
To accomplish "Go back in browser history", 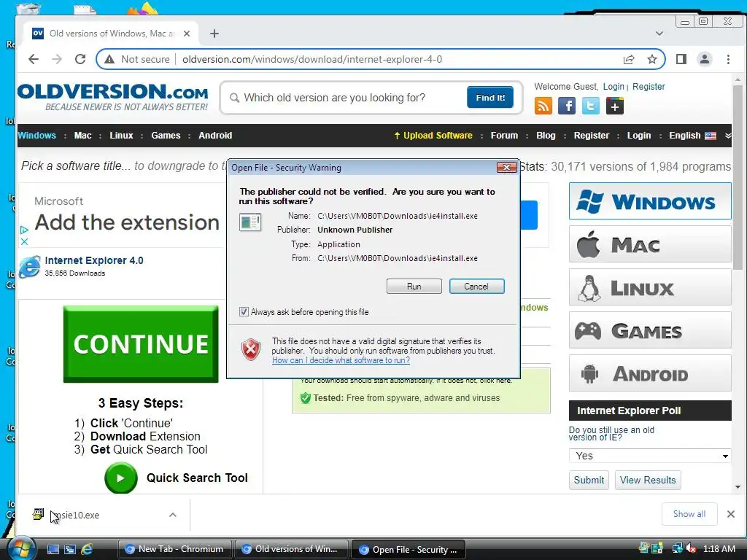I will point(34,59).
